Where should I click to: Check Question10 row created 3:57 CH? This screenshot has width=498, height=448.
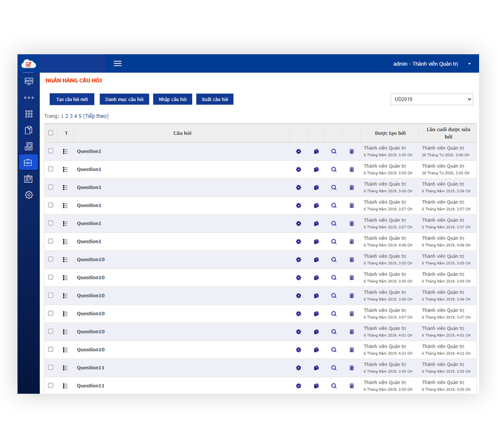(x=50, y=313)
